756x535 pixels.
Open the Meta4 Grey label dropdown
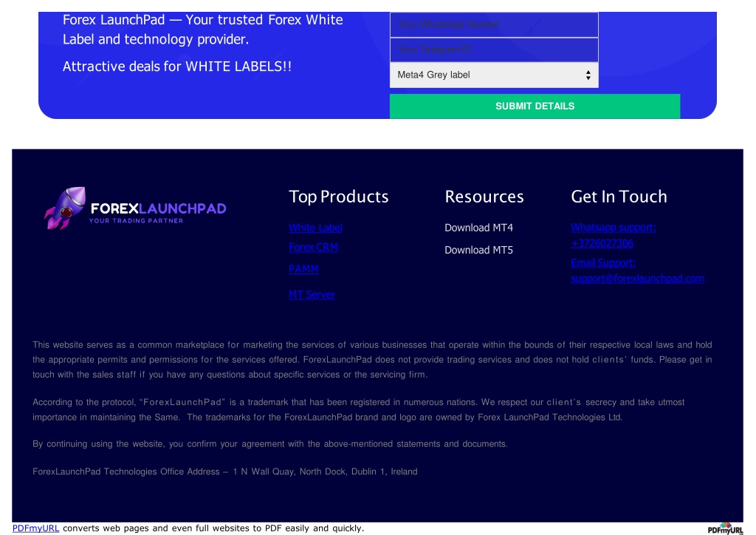[494, 75]
